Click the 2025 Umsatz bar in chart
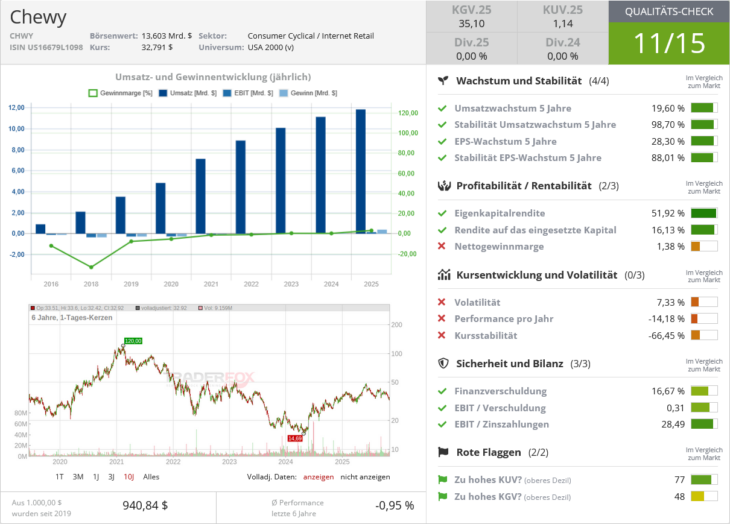Image resolution: width=730 pixels, height=524 pixels. coord(360,171)
